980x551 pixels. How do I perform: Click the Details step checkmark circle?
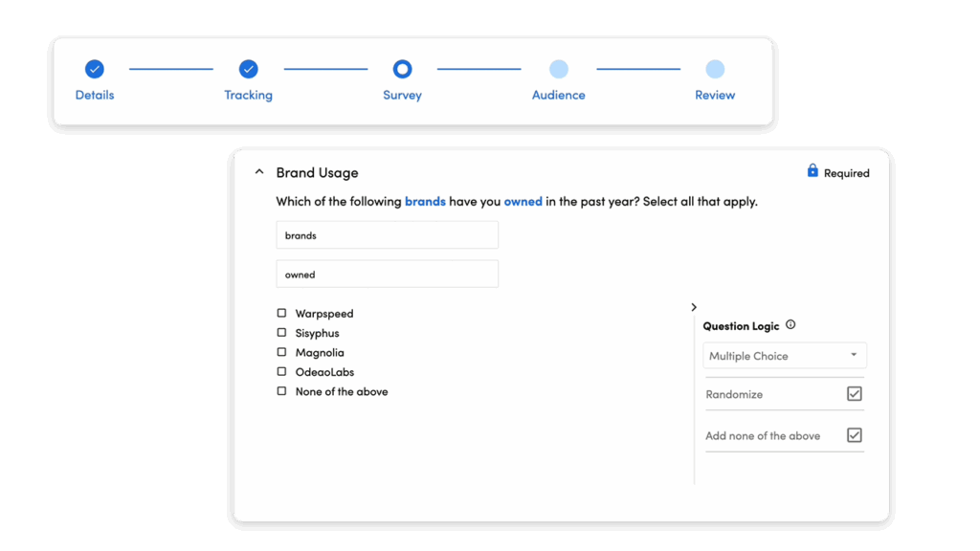pos(95,69)
